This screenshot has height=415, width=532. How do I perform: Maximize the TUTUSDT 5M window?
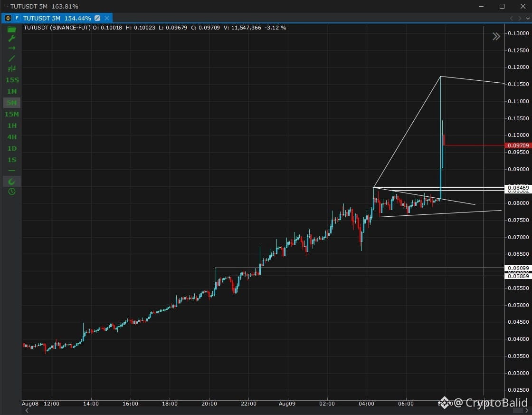(502, 6)
